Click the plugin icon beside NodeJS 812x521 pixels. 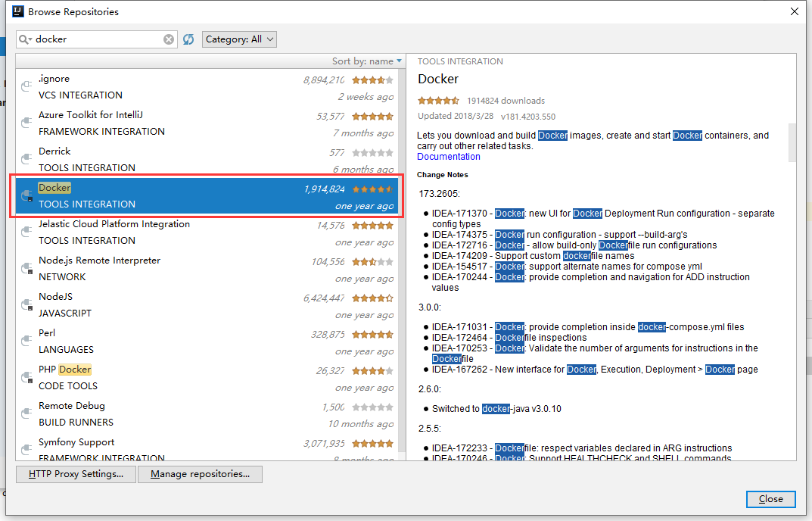[x=26, y=304]
